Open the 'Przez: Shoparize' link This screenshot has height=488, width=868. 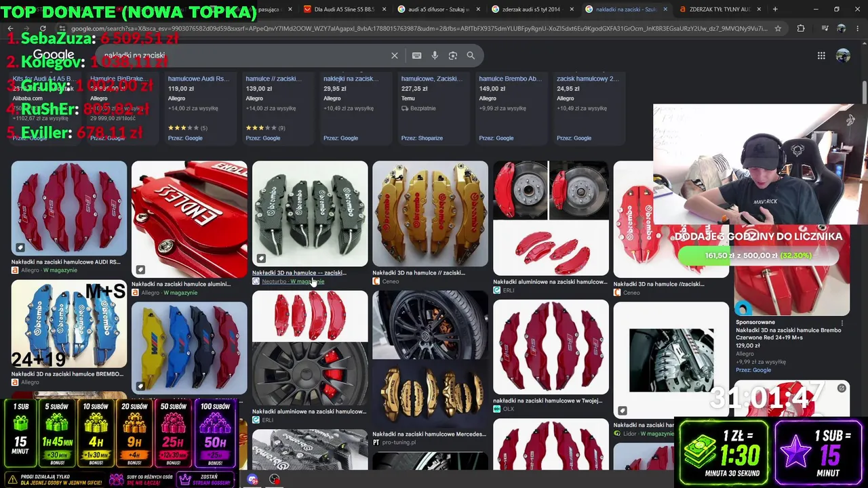[x=422, y=138]
